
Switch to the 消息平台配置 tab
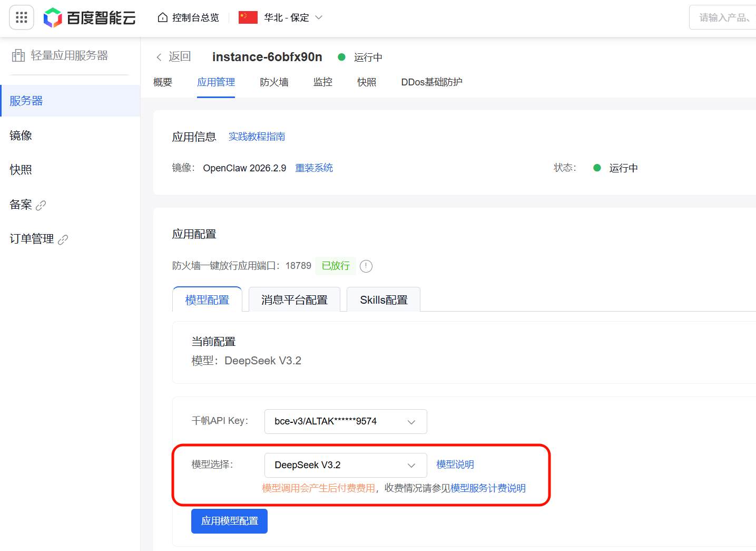(294, 300)
